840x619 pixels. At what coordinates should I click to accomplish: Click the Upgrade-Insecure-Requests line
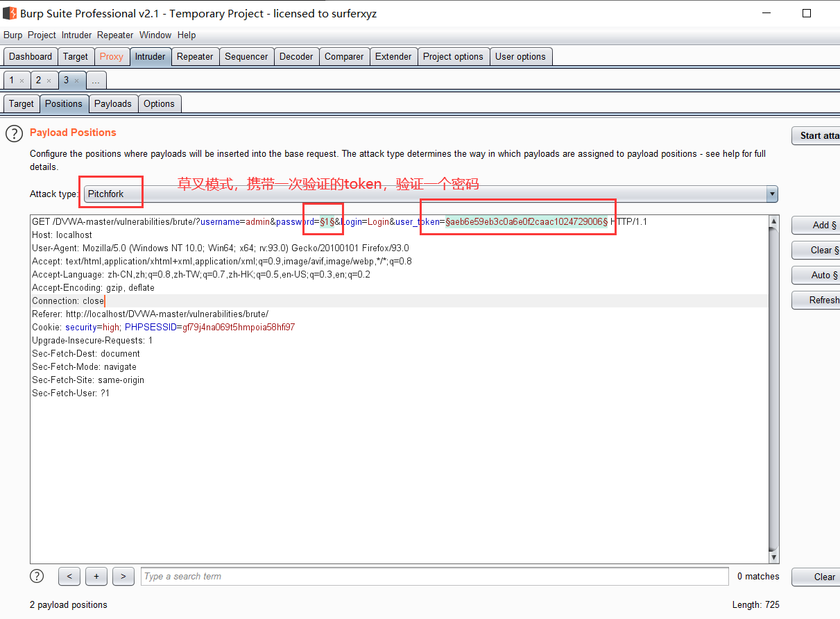tap(92, 341)
